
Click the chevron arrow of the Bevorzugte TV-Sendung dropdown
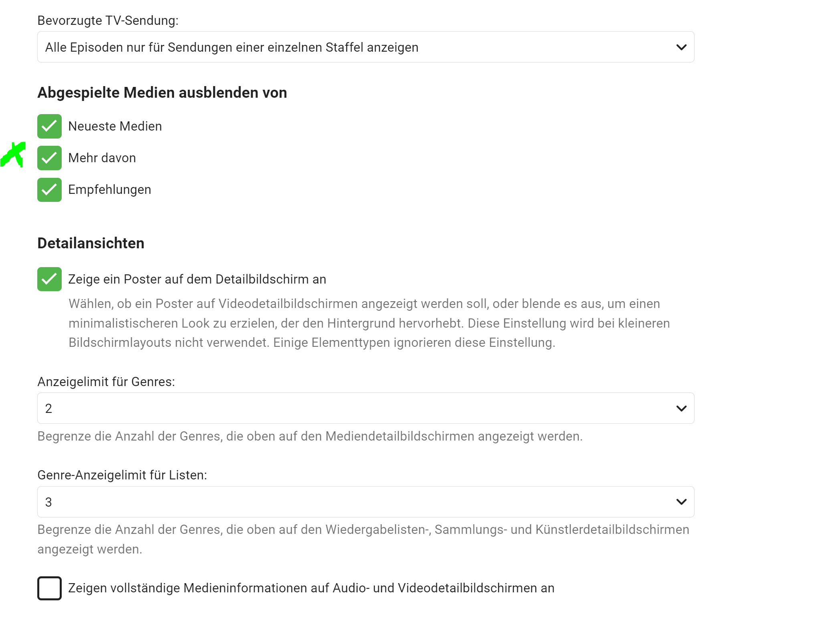[681, 47]
